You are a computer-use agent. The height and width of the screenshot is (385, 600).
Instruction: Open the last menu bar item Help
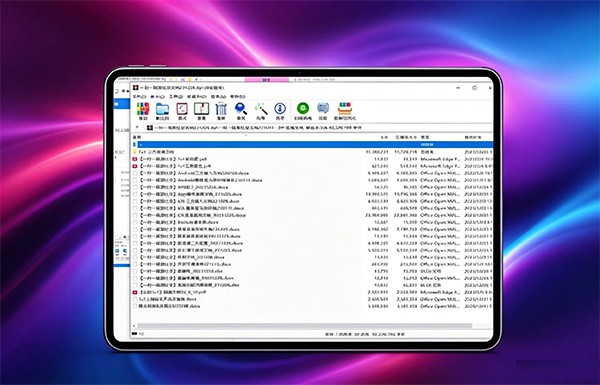[238, 97]
